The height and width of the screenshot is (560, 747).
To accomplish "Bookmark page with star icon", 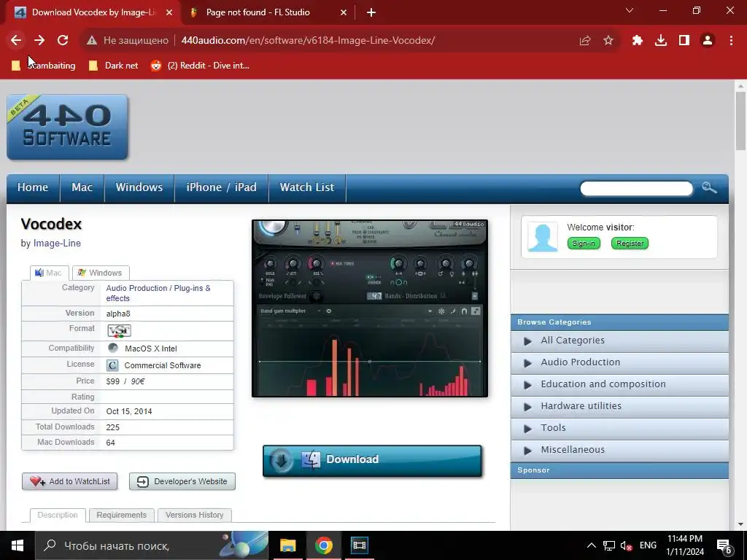I will (x=608, y=41).
